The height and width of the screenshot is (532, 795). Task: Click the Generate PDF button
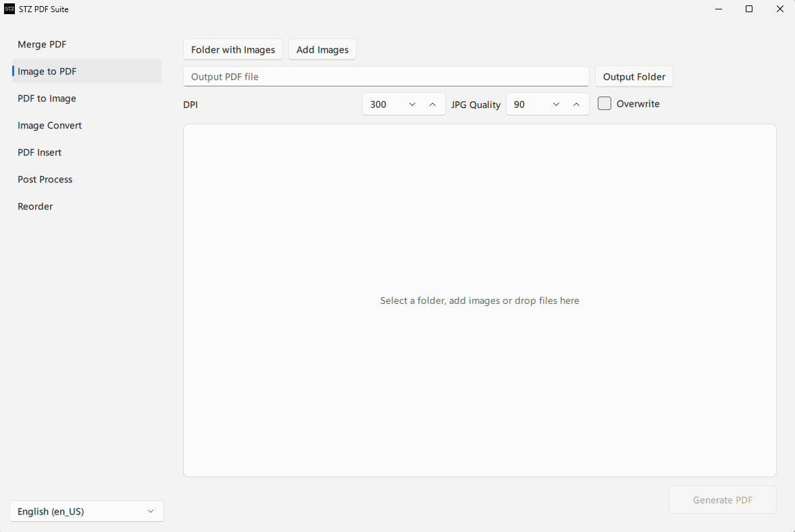tap(723, 500)
